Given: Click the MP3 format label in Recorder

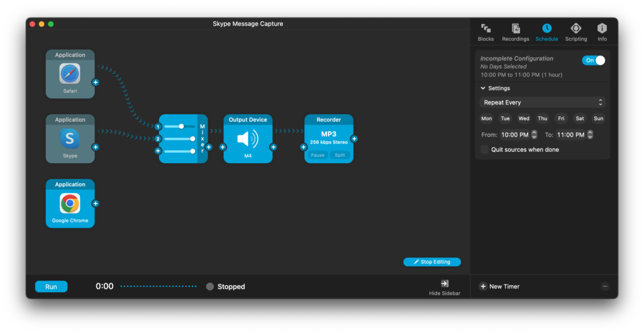Looking at the screenshot, I should (328, 133).
